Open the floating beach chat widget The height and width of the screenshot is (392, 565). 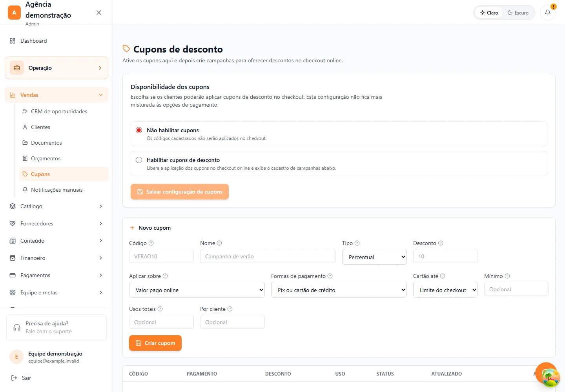click(550, 377)
